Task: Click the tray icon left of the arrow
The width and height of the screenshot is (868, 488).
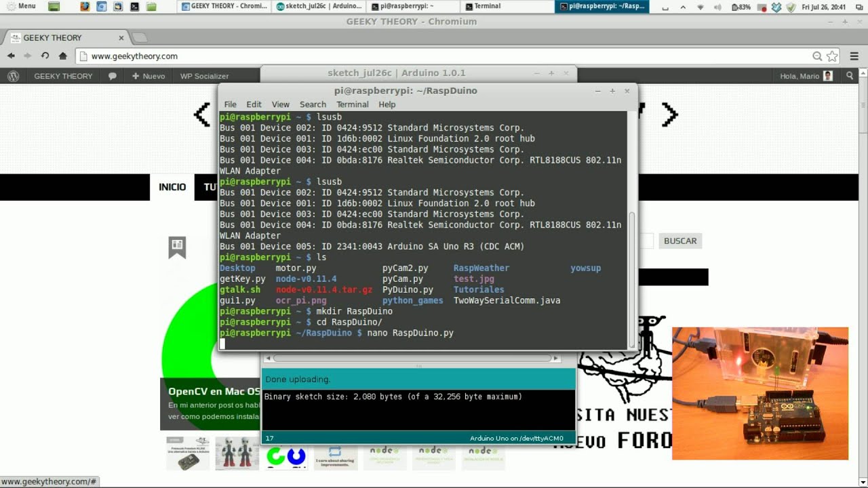Action: (x=665, y=7)
